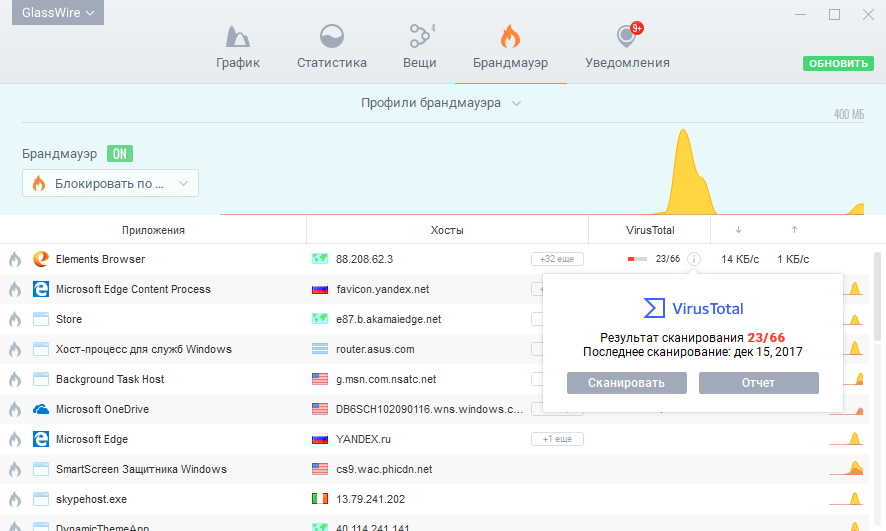Block Microsoft Edge using its flame icon
The height and width of the screenshot is (531, 886).
15,439
